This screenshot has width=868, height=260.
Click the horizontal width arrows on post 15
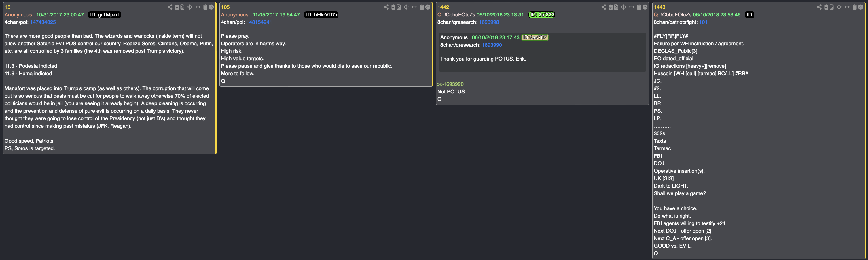pyautogui.click(x=198, y=7)
